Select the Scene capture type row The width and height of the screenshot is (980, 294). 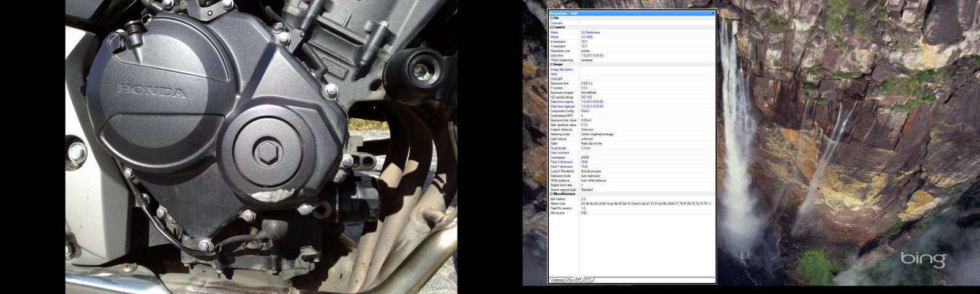pos(631,189)
